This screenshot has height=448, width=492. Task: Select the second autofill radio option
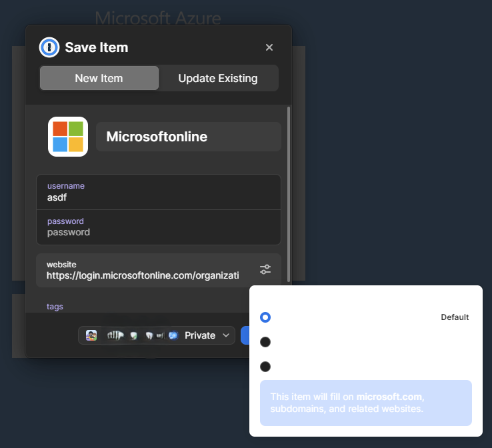click(265, 342)
